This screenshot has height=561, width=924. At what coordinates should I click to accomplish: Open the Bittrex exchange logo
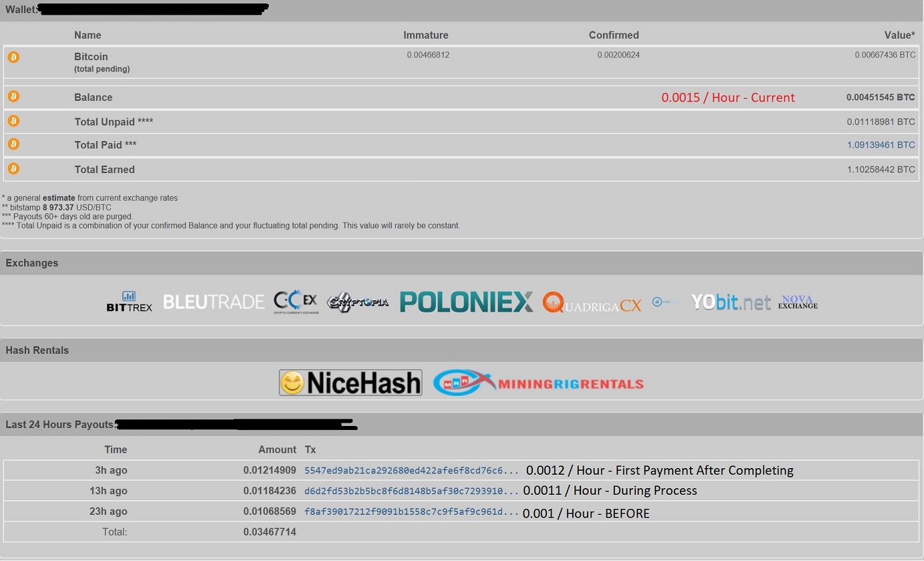click(129, 302)
